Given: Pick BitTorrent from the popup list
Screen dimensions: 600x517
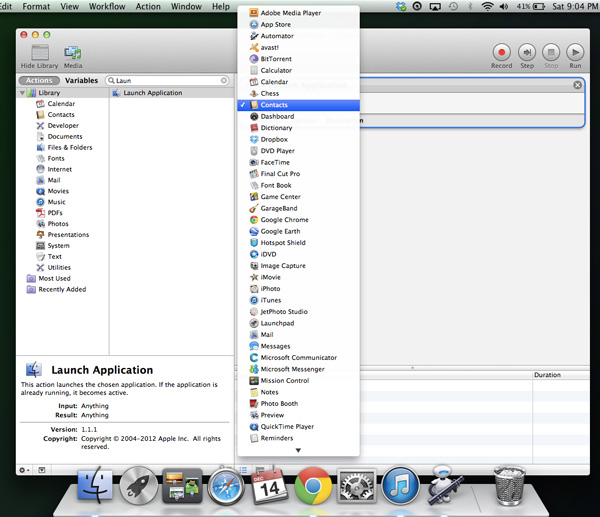Looking at the screenshot, I should coord(298,59).
